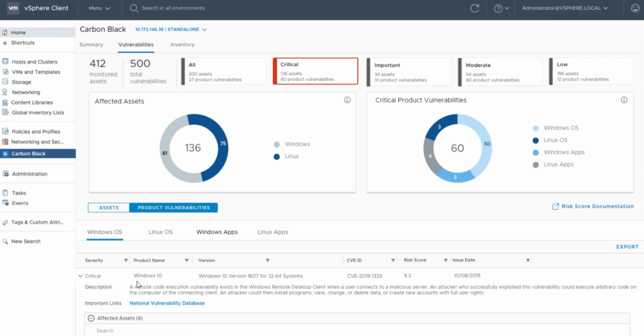The height and width of the screenshot is (336, 644).
Task: Click the Version column filter icon
Action: [x=267, y=260]
